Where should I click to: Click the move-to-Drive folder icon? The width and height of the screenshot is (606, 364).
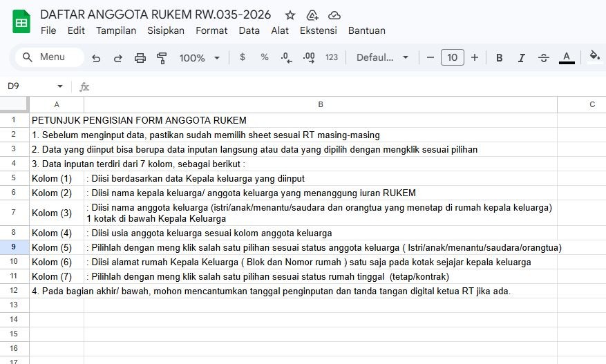(312, 15)
